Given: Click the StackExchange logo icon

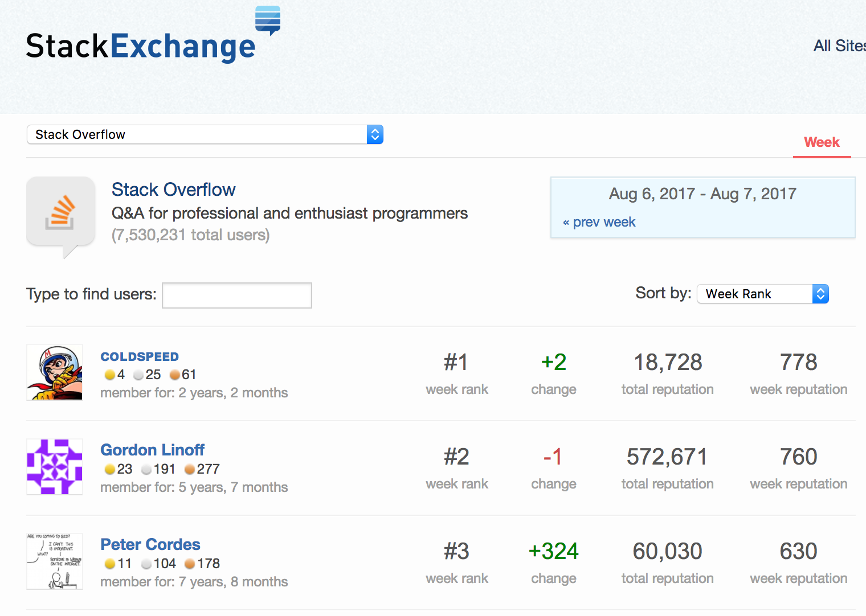Looking at the screenshot, I should 267,20.
